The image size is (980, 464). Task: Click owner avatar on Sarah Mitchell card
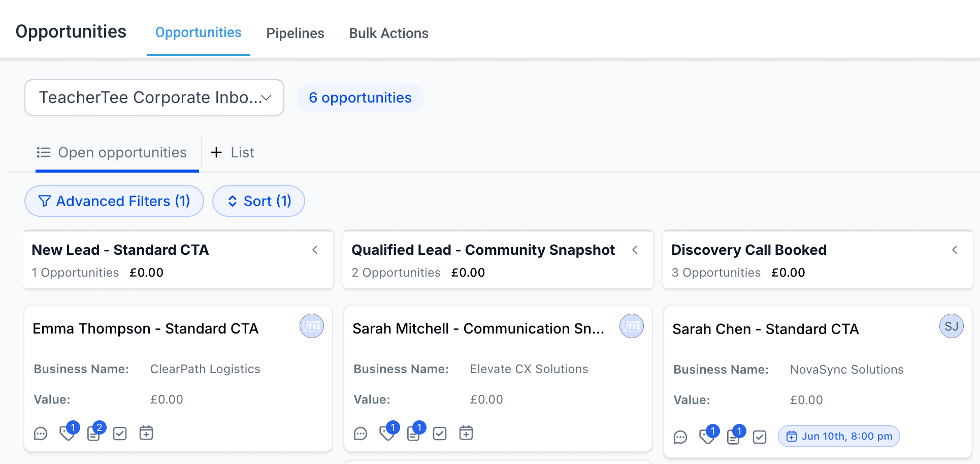pyautogui.click(x=632, y=326)
